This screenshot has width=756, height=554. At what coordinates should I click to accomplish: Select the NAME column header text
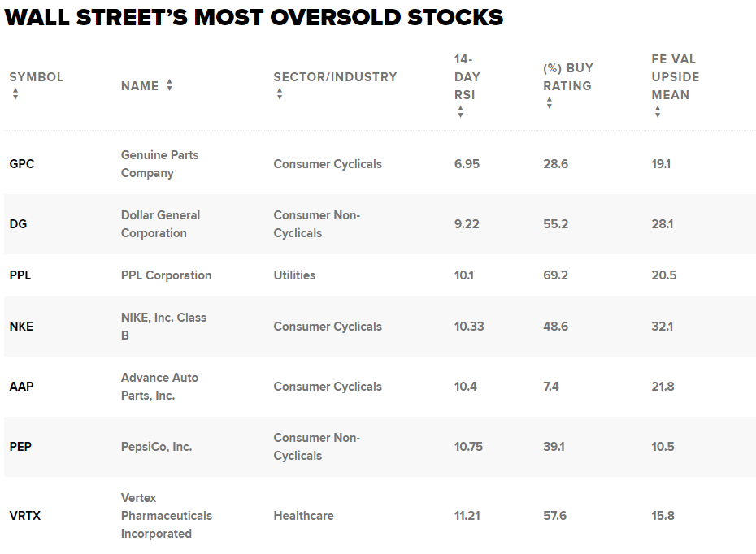pyautogui.click(x=140, y=86)
